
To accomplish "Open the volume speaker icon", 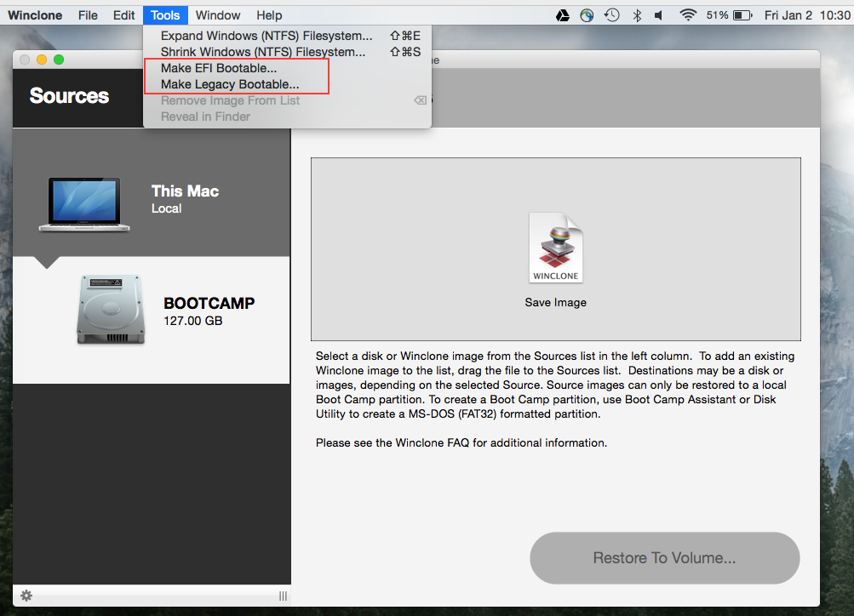I will (658, 15).
